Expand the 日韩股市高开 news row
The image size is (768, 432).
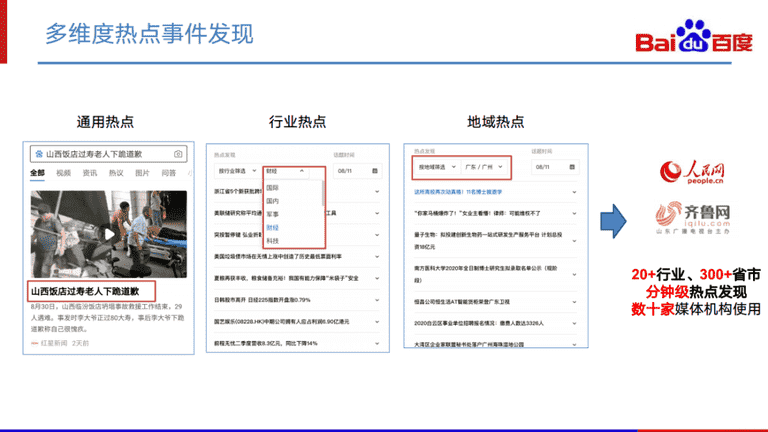click(297, 300)
